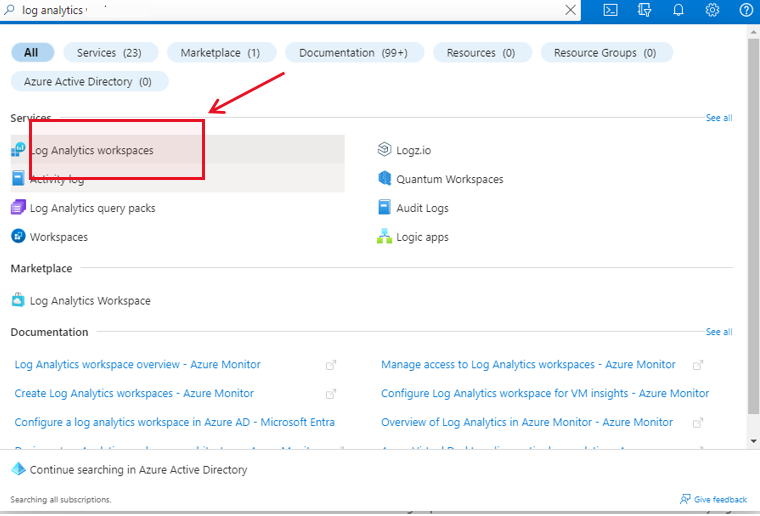
Task: Open portal settings gear icon
Action: pyautogui.click(x=712, y=10)
